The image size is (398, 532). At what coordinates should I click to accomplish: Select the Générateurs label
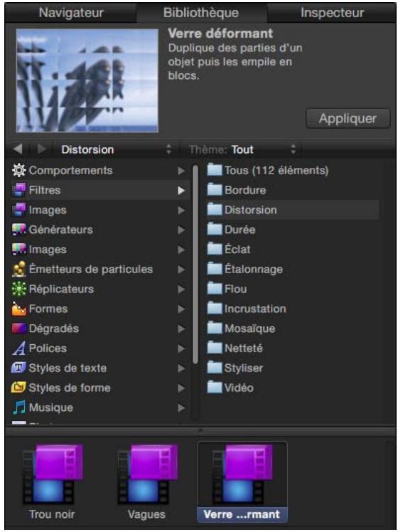(60, 230)
